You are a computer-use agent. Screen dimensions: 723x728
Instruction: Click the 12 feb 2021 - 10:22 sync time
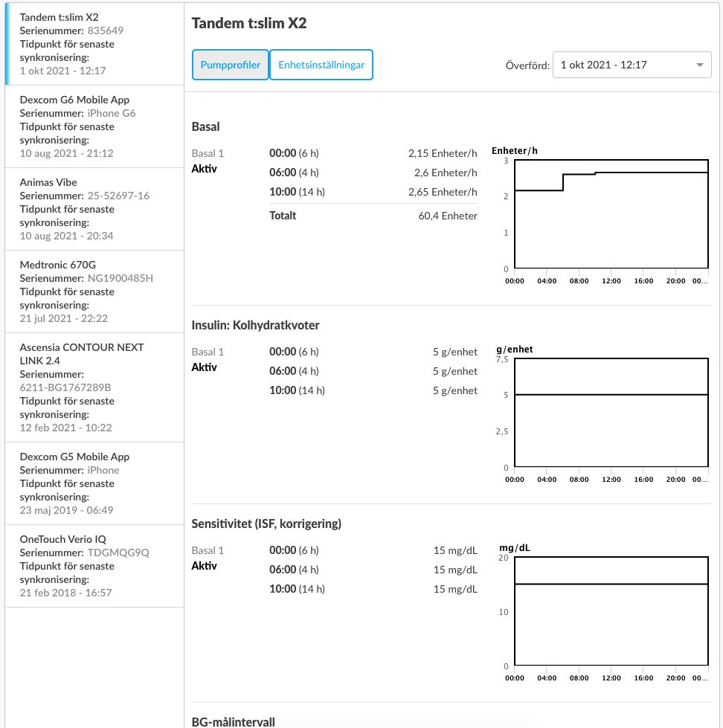tap(65, 428)
